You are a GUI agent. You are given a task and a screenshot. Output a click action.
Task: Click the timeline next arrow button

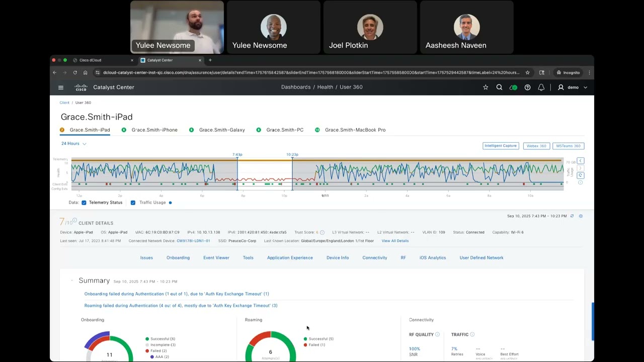click(581, 168)
